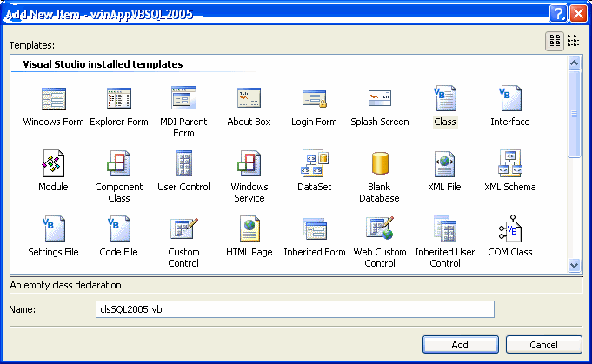This screenshot has height=364, width=592.
Task: Choose the Module template icon
Action: [x=53, y=163]
